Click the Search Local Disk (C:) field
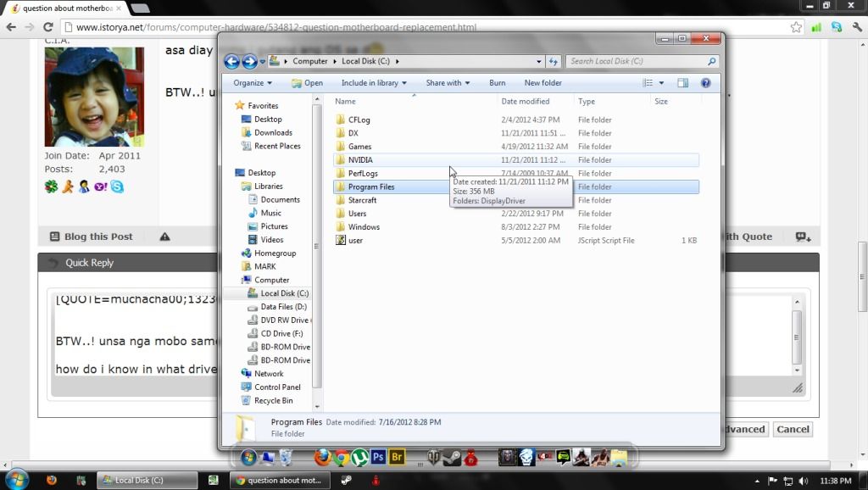The height and width of the screenshot is (490, 868). click(637, 61)
